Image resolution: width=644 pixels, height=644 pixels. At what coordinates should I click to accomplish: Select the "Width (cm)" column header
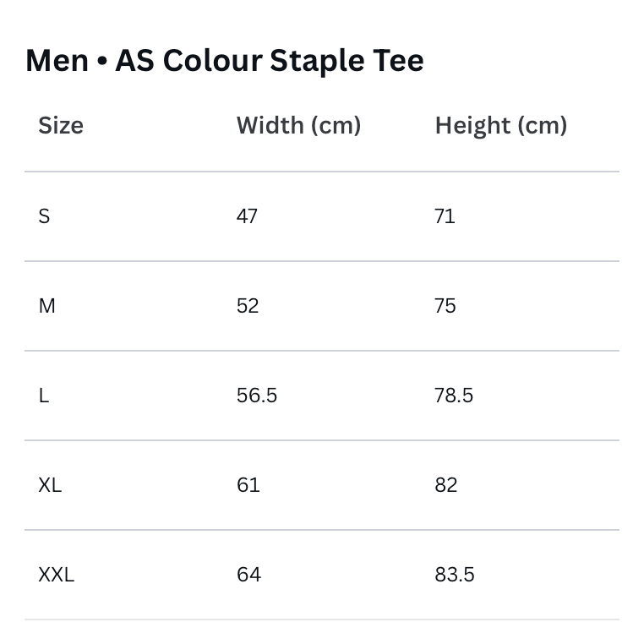pyautogui.click(x=298, y=126)
